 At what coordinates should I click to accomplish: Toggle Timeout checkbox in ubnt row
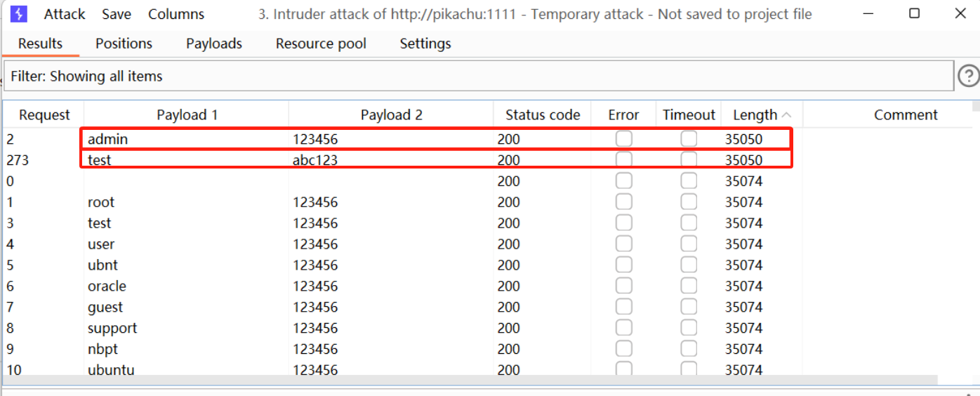click(689, 265)
